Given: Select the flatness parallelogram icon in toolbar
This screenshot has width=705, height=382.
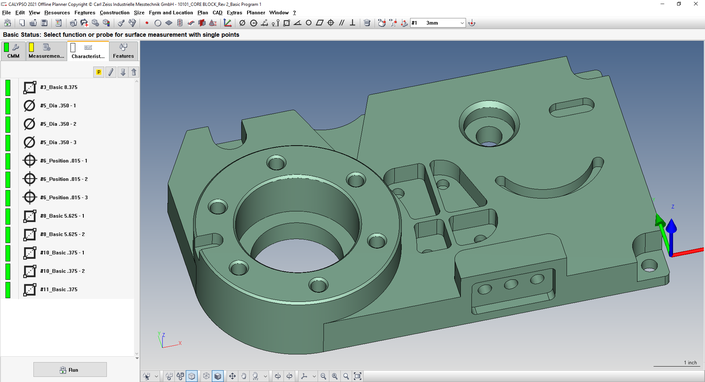Looking at the screenshot, I should 320,23.
